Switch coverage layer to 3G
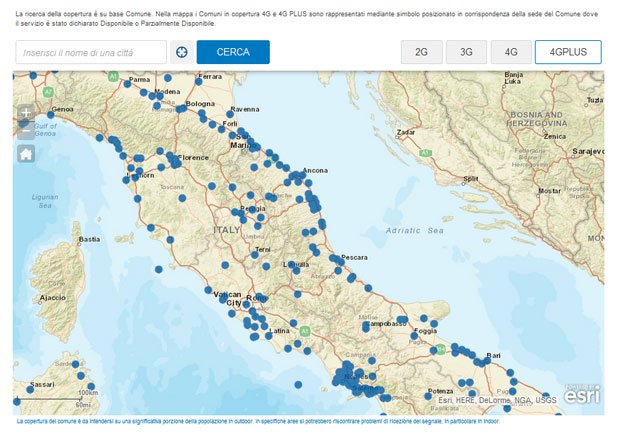 click(466, 52)
